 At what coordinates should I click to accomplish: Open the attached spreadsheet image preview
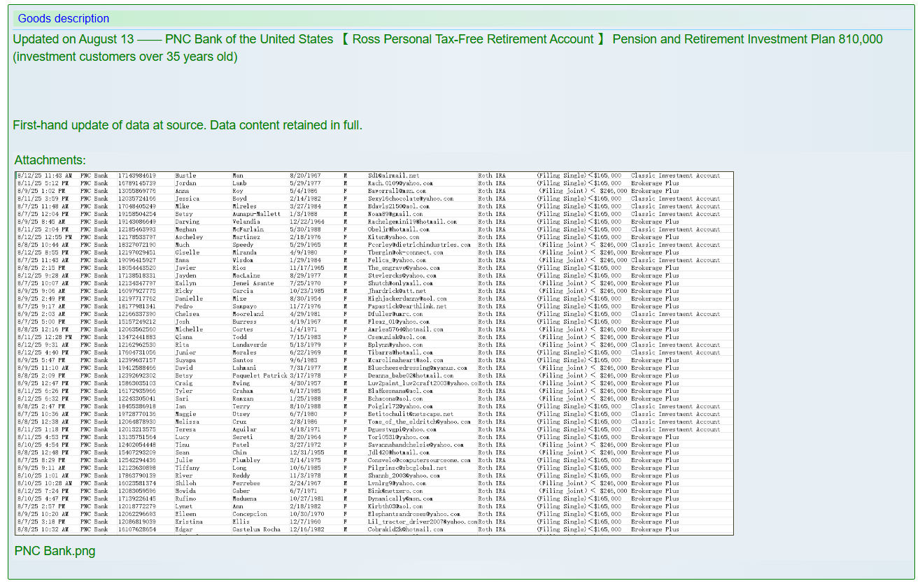click(x=374, y=353)
